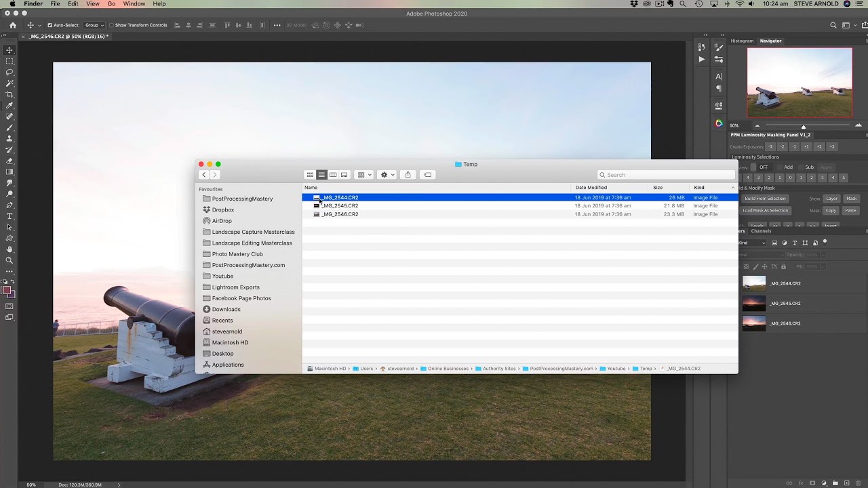
Task: Select the Smudge tool
Action: (9, 183)
